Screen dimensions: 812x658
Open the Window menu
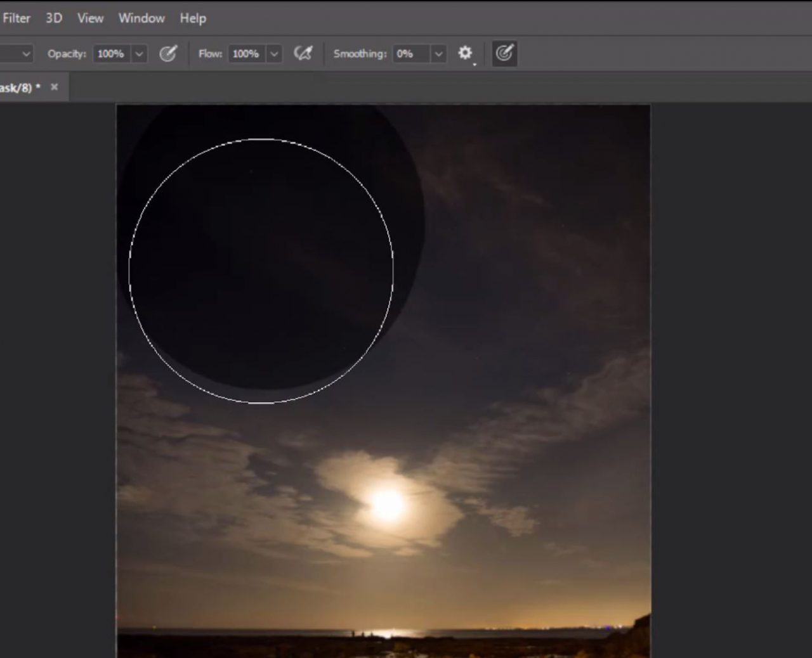[x=141, y=18]
